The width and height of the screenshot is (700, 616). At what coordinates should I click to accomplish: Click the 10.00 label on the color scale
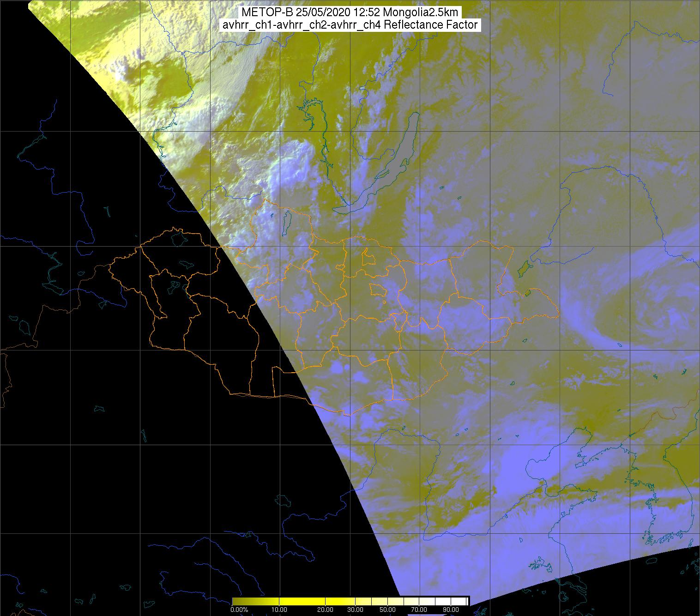click(x=279, y=610)
